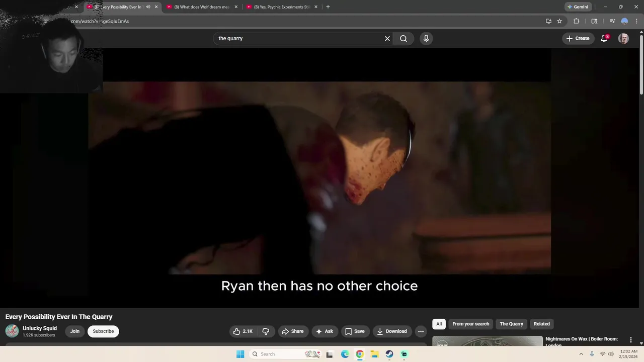Open the Windows Start menu

coord(240,354)
